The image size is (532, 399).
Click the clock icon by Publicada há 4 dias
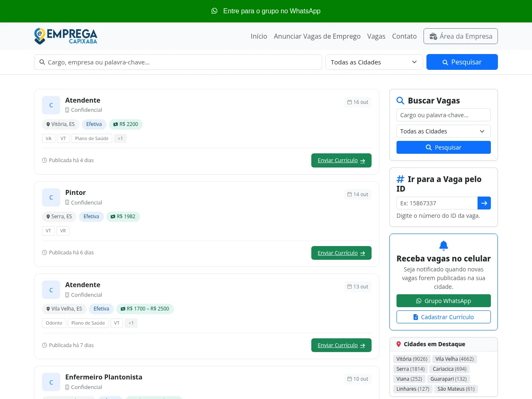point(44,160)
